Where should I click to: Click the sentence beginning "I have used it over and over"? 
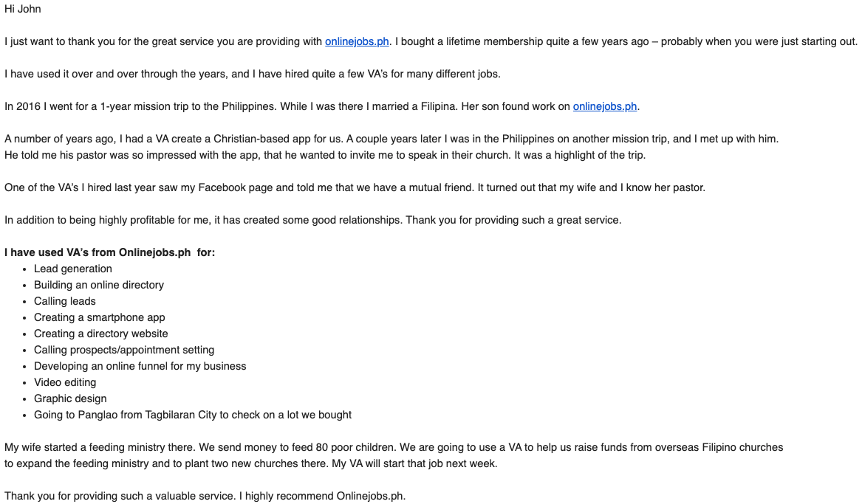253,74
